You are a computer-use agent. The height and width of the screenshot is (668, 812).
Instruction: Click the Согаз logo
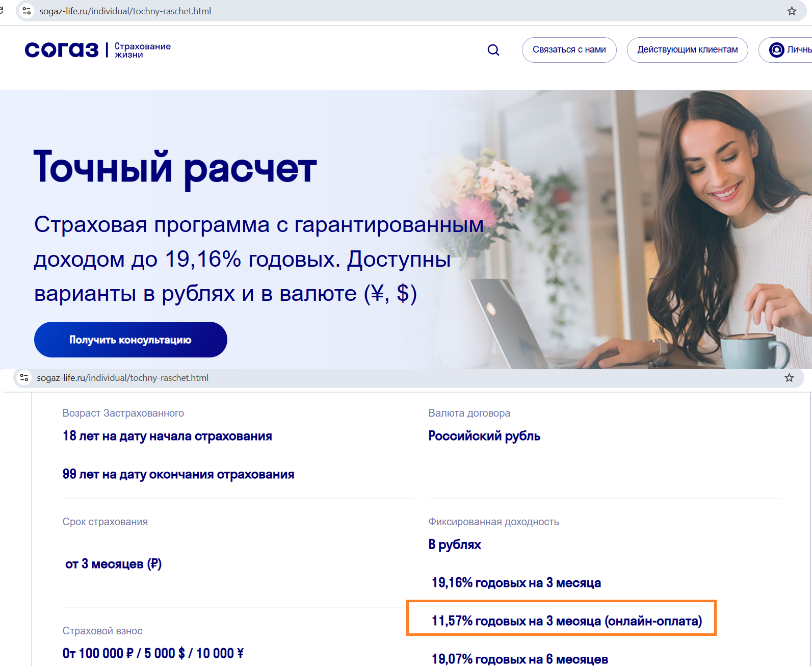pyautogui.click(x=62, y=49)
